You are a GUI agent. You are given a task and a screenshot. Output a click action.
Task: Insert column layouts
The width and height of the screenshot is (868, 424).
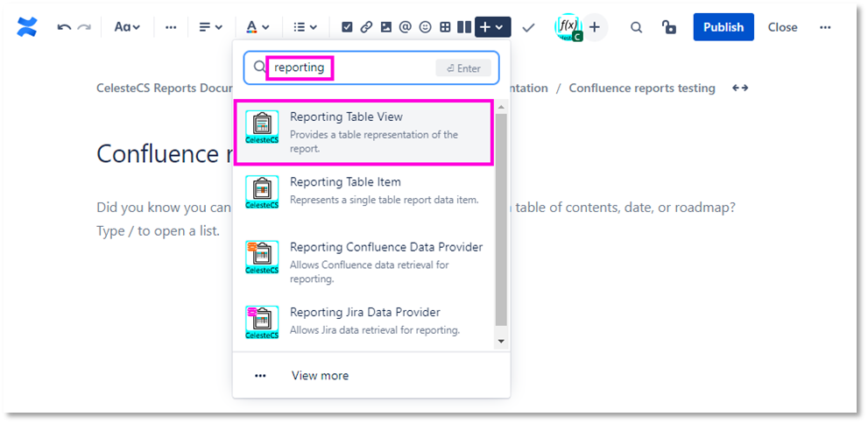click(x=464, y=27)
